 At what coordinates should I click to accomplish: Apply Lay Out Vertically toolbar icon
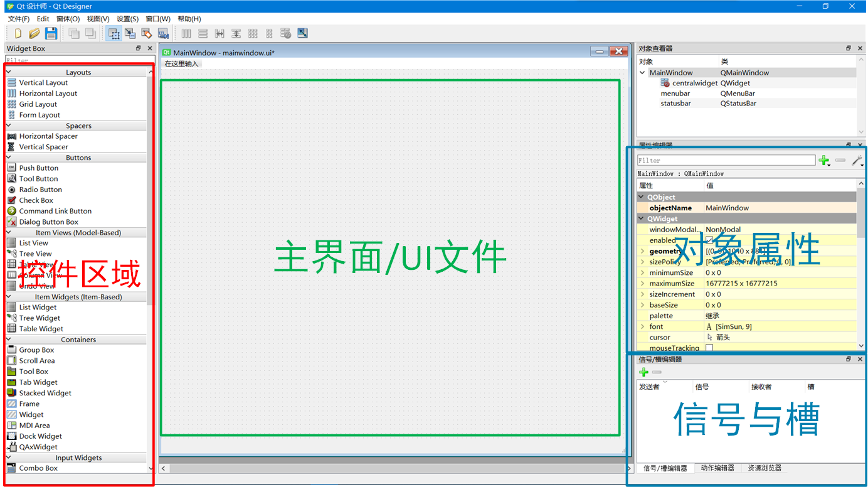tap(203, 33)
